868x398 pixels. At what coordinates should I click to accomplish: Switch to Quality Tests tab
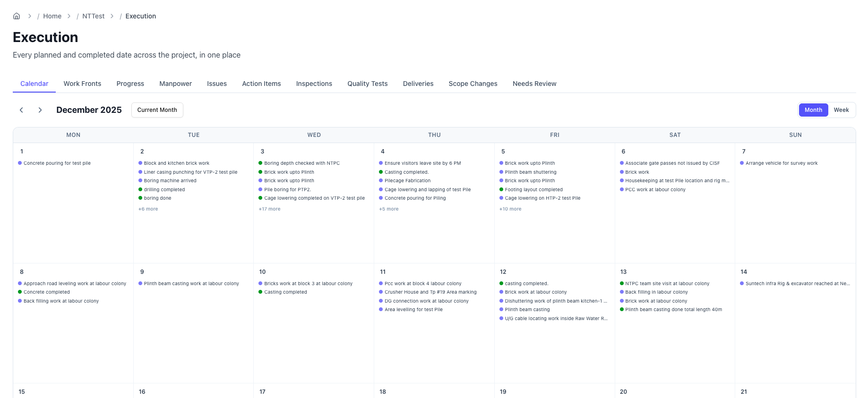click(x=368, y=84)
